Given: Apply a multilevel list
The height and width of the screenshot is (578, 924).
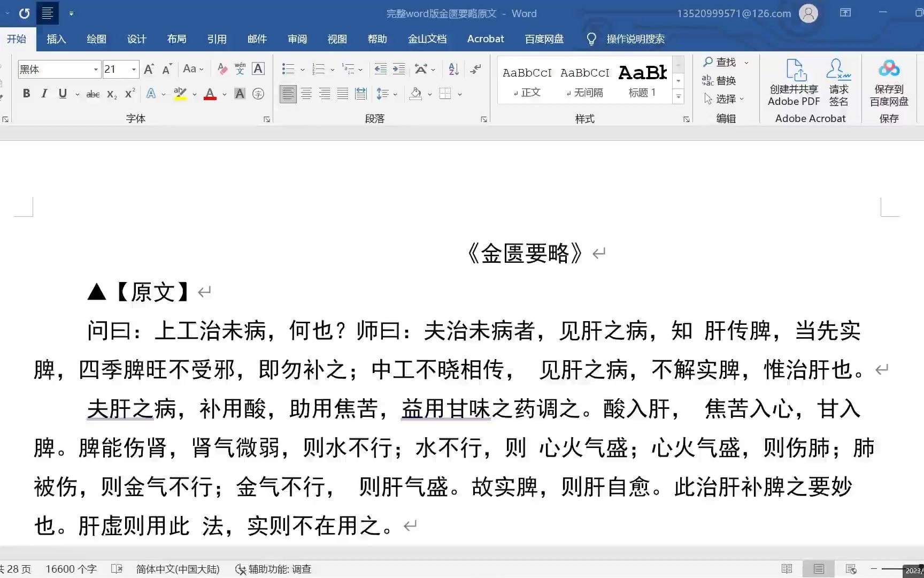Looking at the screenshot, I should click(349, 69).
